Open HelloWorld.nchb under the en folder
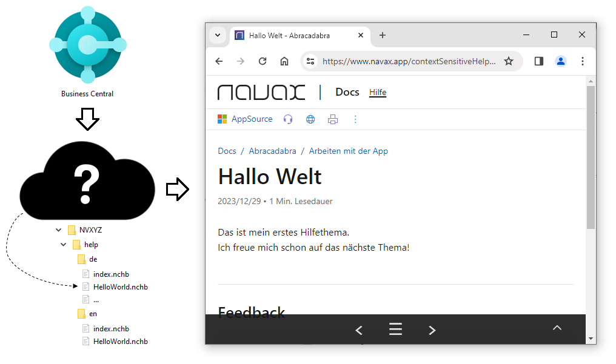Screen dimensions: 616x364 [115, 342]
